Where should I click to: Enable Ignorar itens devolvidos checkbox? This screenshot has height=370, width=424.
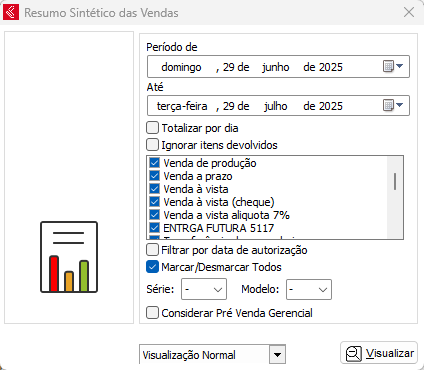pyautogui.click(x=152, y=145)
